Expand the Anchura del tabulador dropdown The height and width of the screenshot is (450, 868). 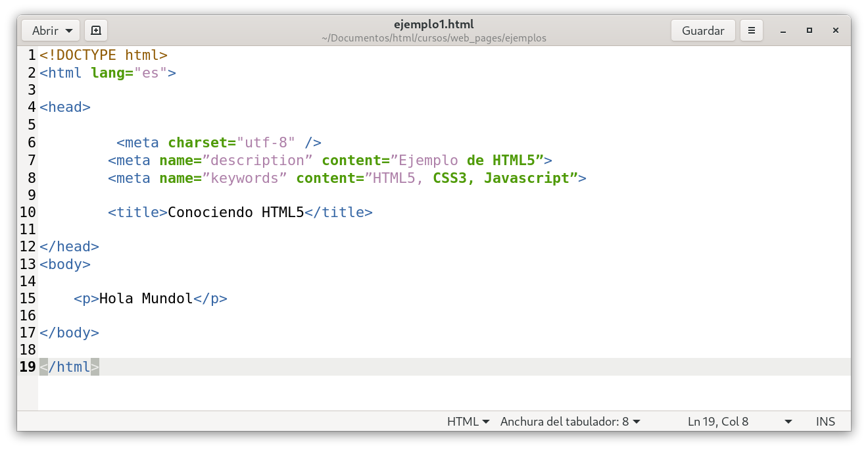coord(569,422)
